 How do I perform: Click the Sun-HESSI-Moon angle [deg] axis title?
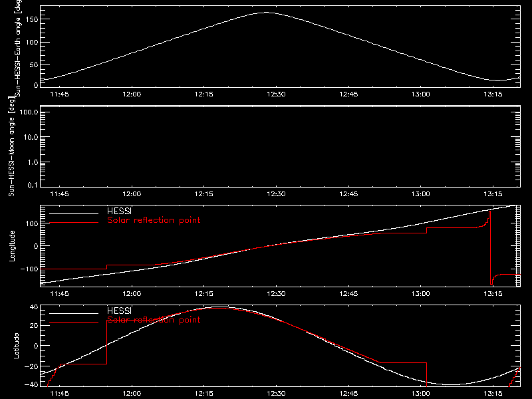click(x=11, y=146)
